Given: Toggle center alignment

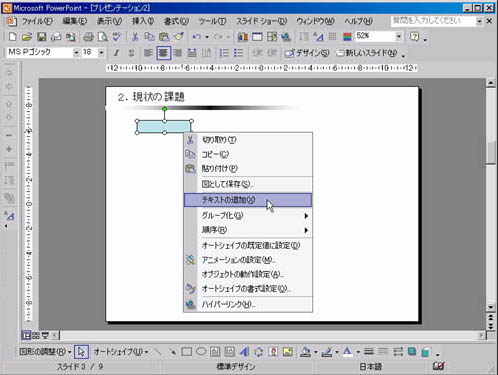Looking at the screenshot, I should [163, 53].
